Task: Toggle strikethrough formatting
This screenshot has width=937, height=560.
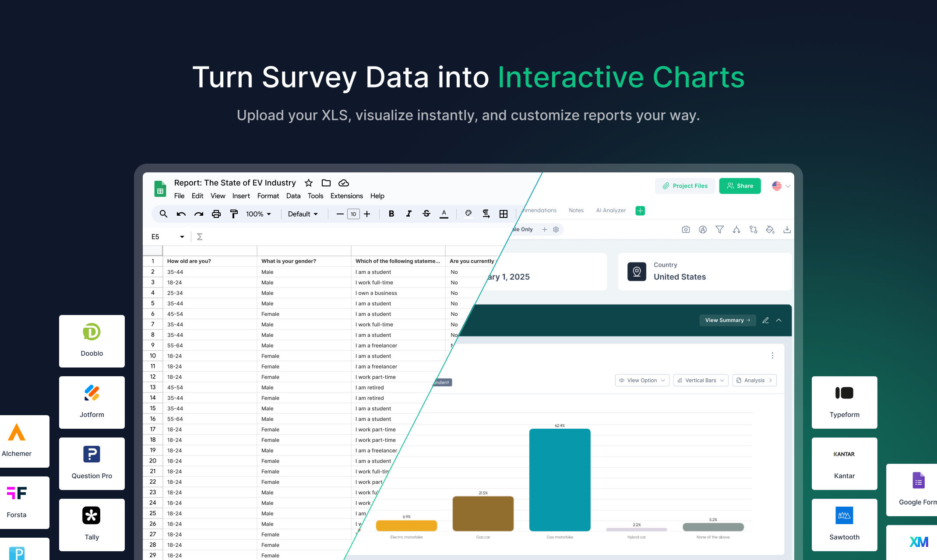Action: (x=426, y=214)
